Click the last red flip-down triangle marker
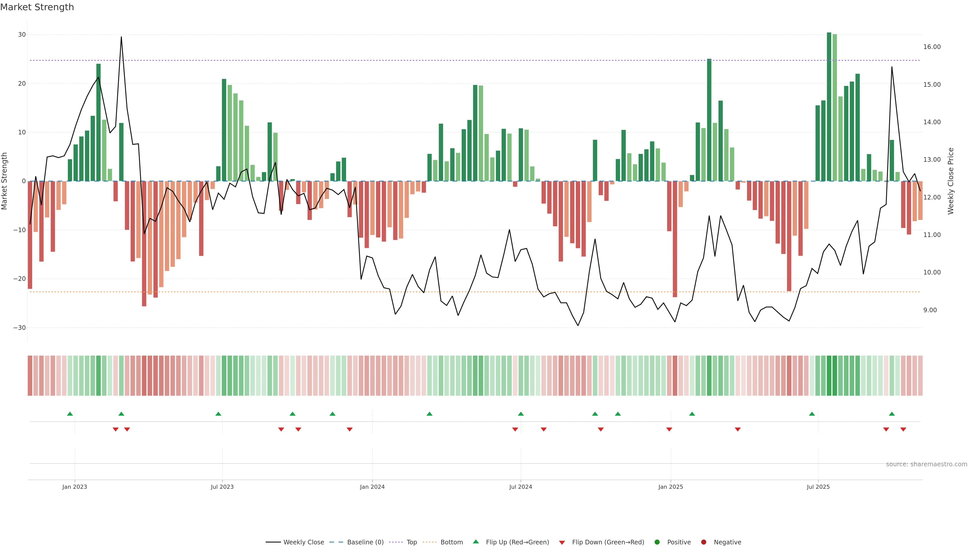 (903, 429)
